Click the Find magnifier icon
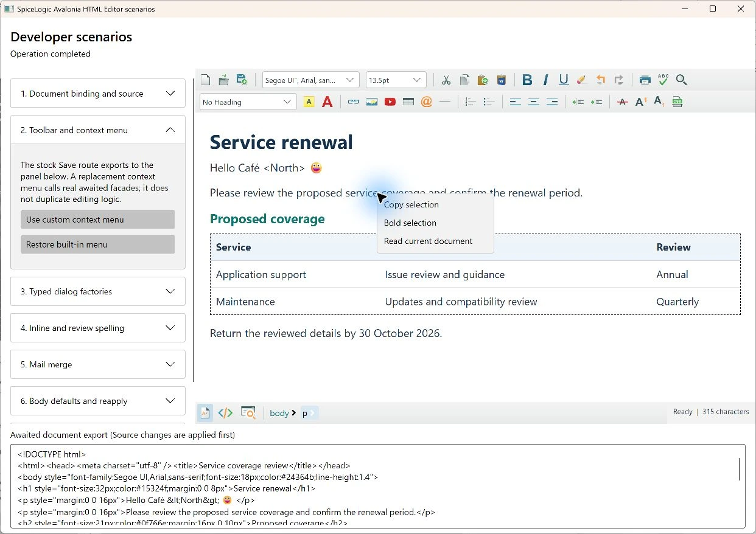Viewport: 756px width, 534px height. click(x=682, y=80)
